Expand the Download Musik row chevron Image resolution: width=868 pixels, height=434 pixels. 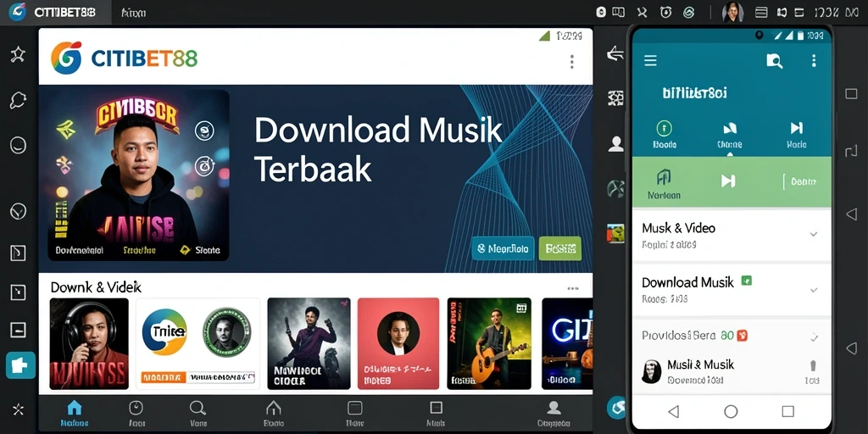point(814,290)
